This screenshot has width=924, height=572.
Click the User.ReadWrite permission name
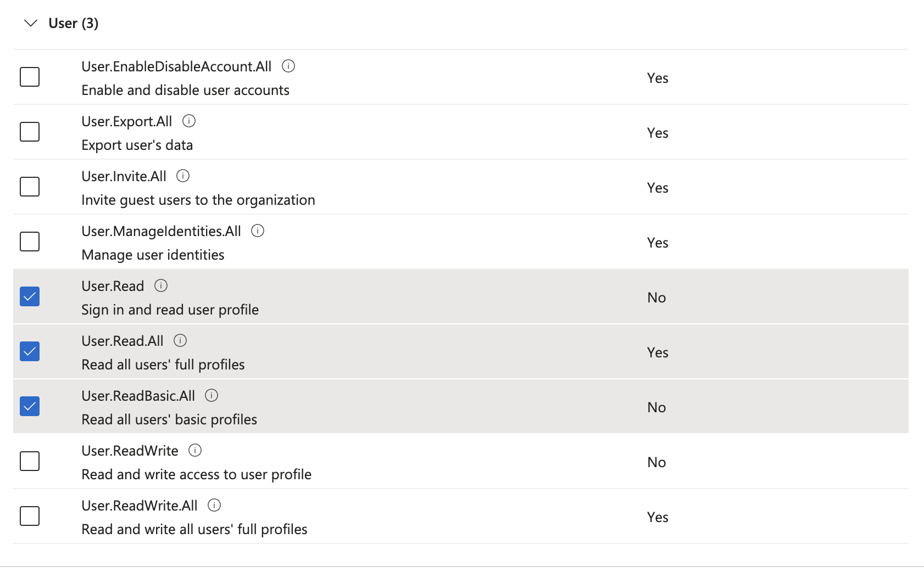130,451
